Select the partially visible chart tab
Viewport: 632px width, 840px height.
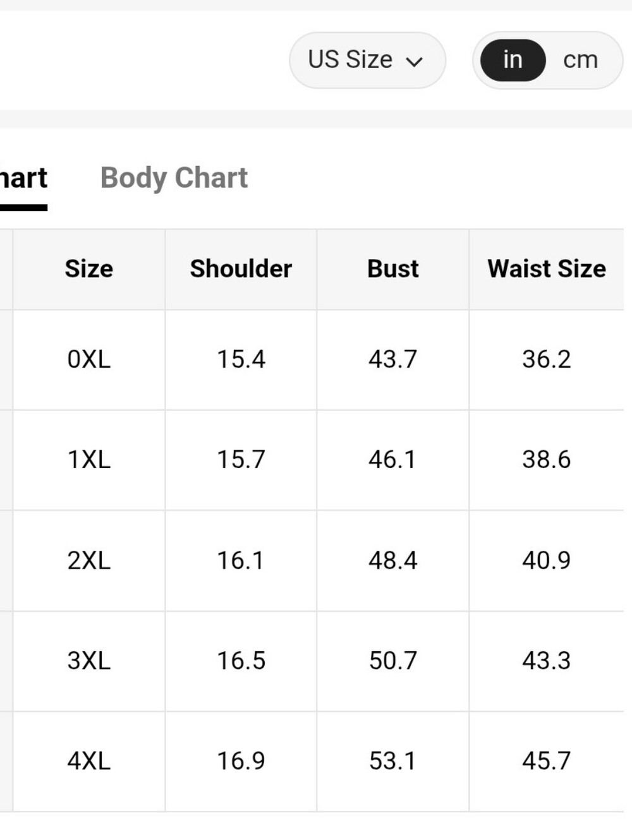click(x=23, y=179)
